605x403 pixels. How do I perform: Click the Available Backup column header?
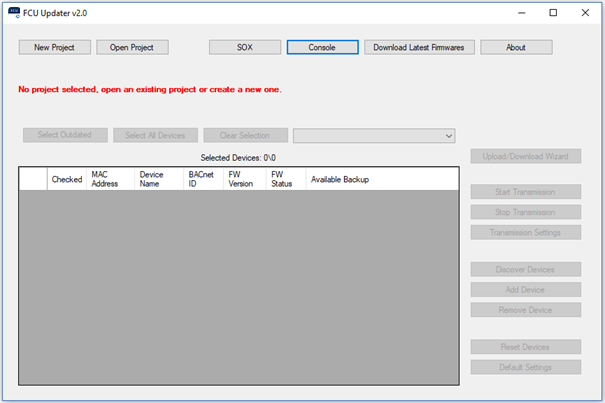click(340, 179)
